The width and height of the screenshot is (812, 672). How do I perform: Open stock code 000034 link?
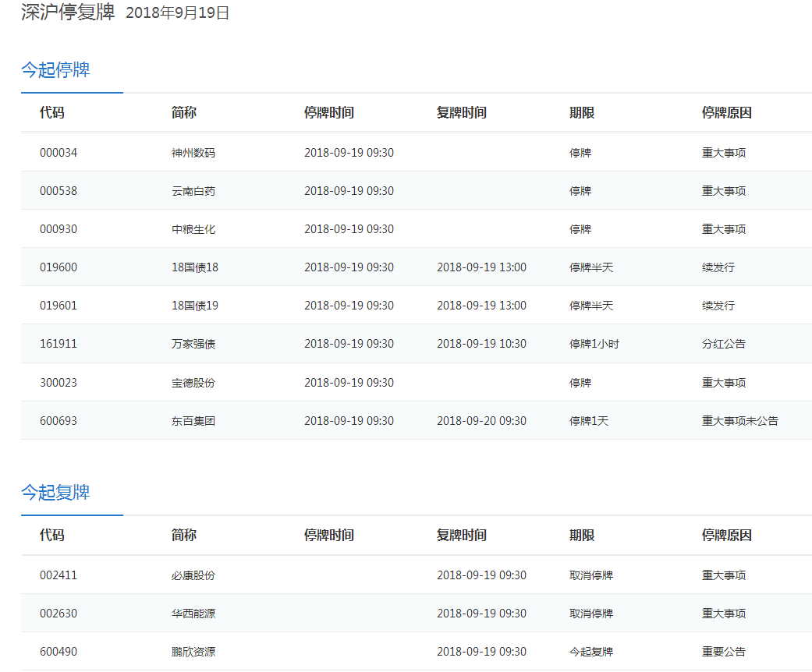(59, 153)
